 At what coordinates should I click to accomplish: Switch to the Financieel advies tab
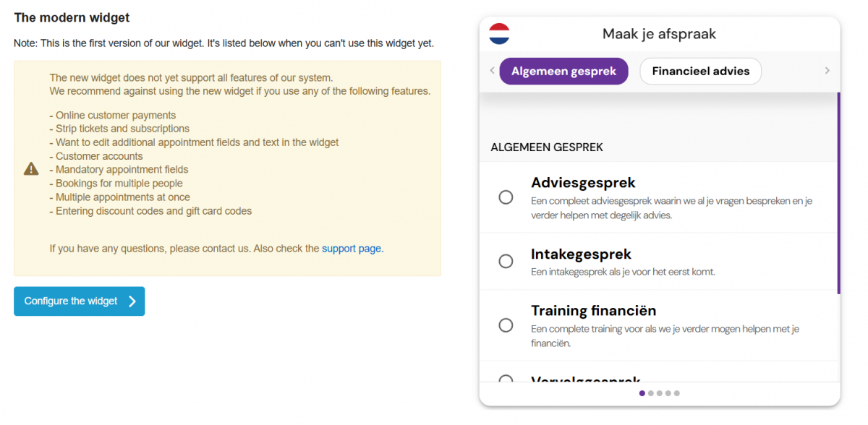point(700,71)
